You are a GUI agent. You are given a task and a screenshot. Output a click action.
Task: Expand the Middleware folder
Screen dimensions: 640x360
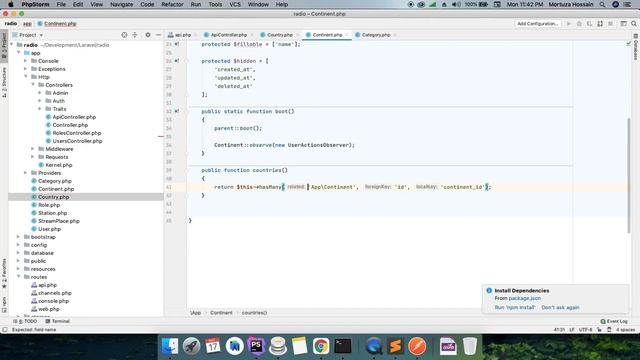point(33,149)
